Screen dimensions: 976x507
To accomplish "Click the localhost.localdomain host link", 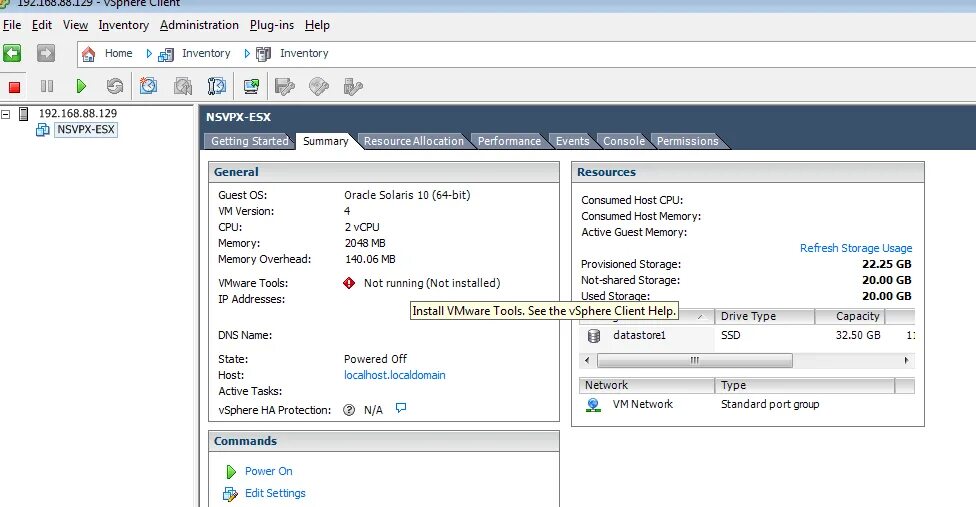I will click(395, 375).
